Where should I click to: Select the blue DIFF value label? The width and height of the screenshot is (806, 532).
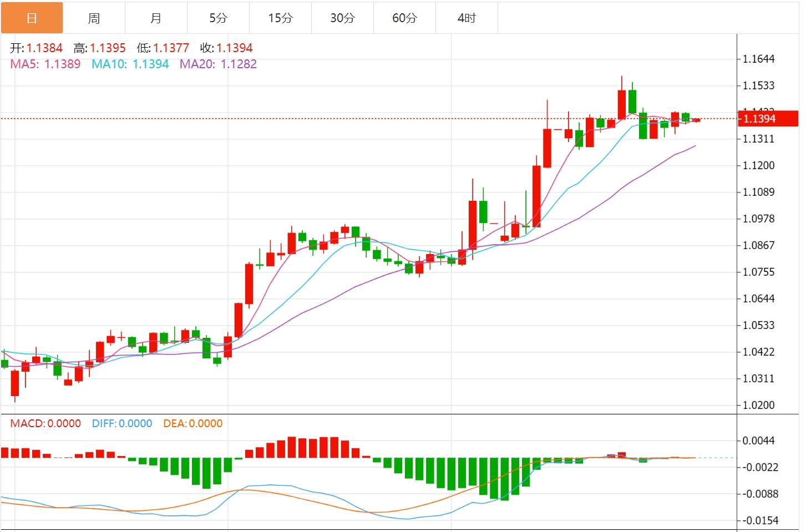click(x=122, y=424)
